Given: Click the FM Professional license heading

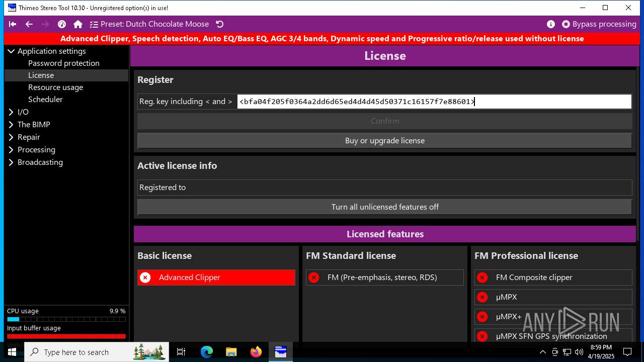Looking at the screenshot, I should point(526,256).
